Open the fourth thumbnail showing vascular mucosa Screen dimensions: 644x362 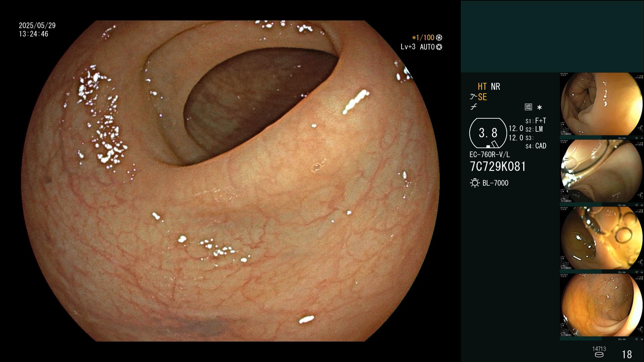(602, 305)
